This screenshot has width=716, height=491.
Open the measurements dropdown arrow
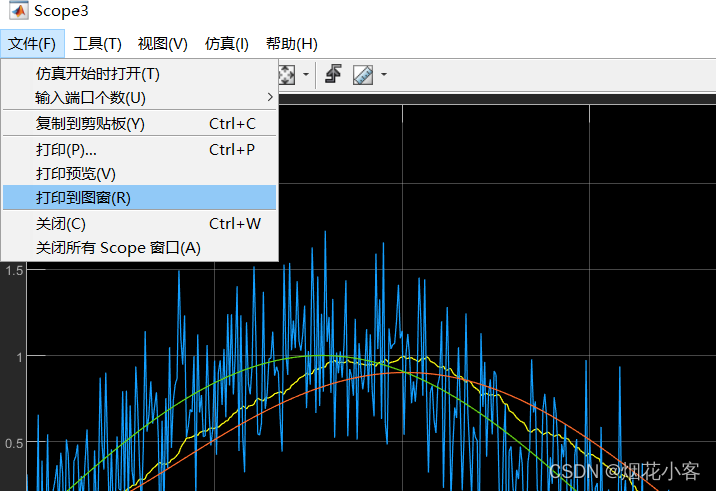point(384,74)
